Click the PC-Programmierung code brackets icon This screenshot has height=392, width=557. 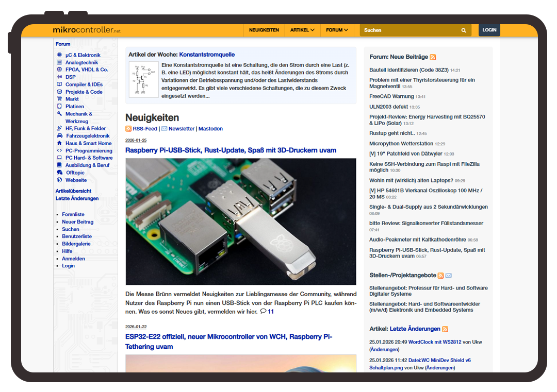point(59,151)
